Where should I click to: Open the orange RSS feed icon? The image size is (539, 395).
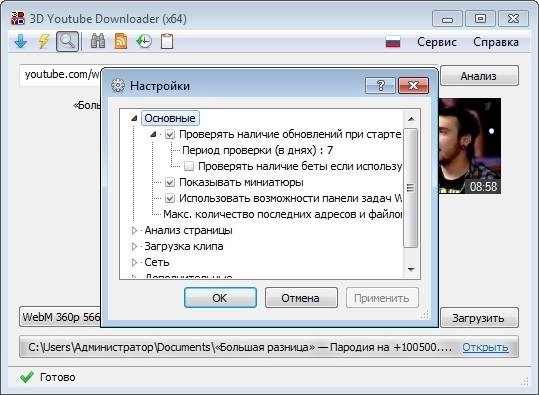point(121,42)
